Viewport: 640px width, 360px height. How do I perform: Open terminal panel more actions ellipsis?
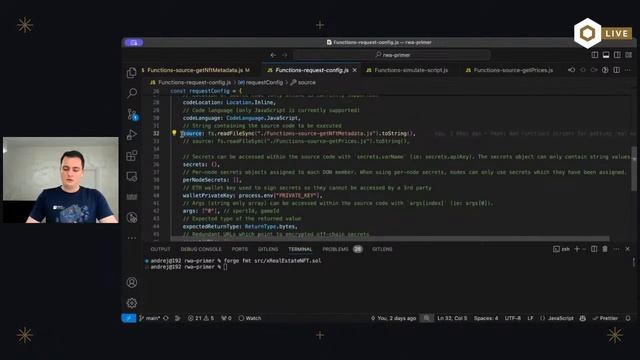point(616,249)
